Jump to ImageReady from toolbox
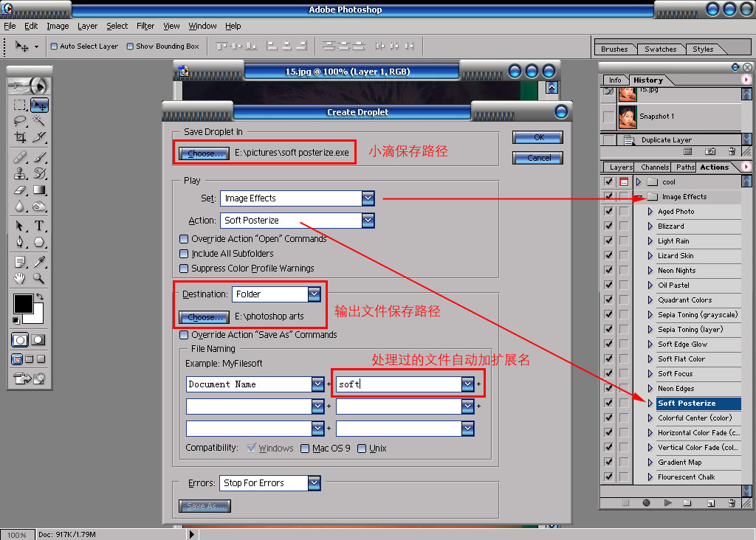This screenshot has height=540, width=756. coord(30,378)
